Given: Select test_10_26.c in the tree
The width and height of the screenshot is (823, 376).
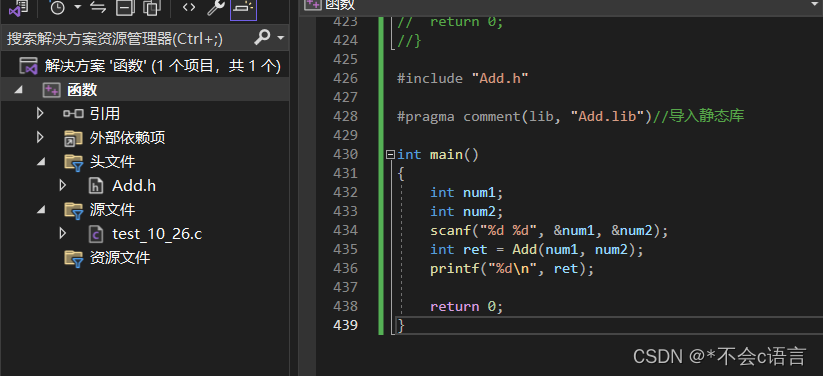Looking at the screenshot, I should point(157,234).
